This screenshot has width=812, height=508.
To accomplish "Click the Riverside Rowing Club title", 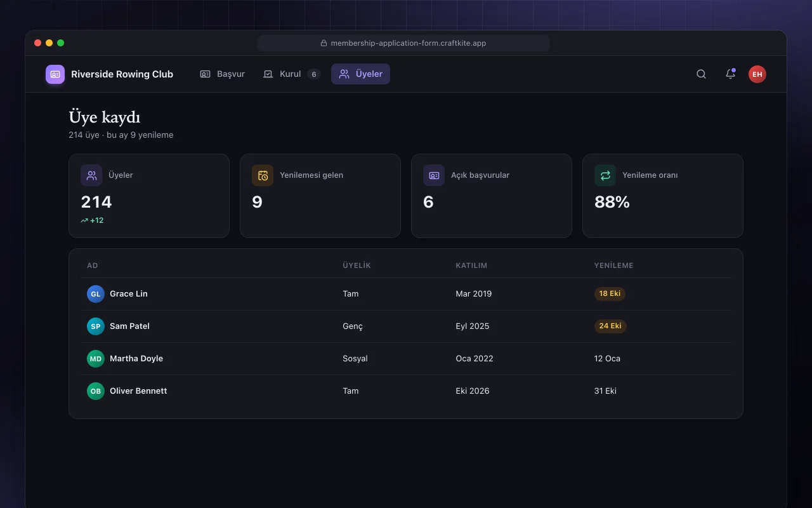I will [x=122, y=74].
